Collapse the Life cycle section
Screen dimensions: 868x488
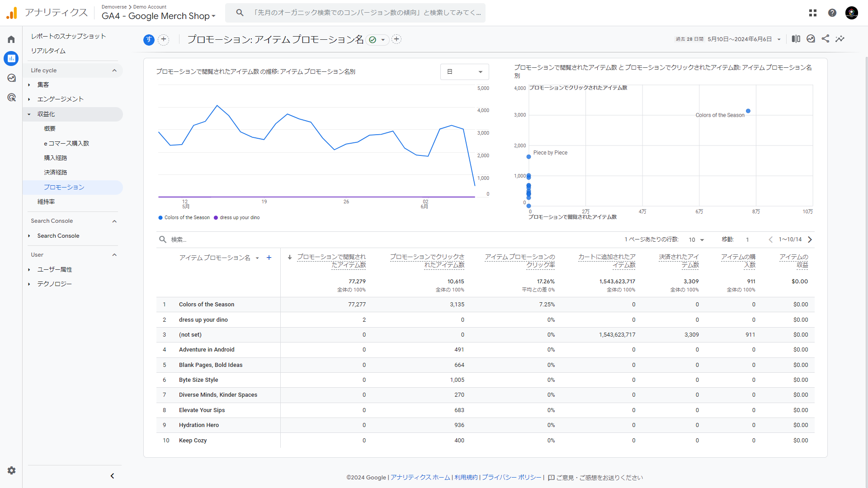coord(114,70)
